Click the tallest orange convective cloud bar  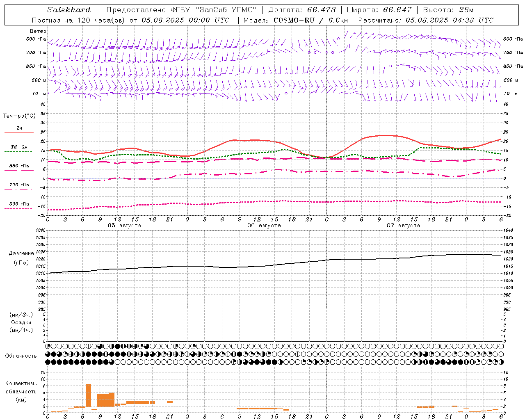[88, 395]
